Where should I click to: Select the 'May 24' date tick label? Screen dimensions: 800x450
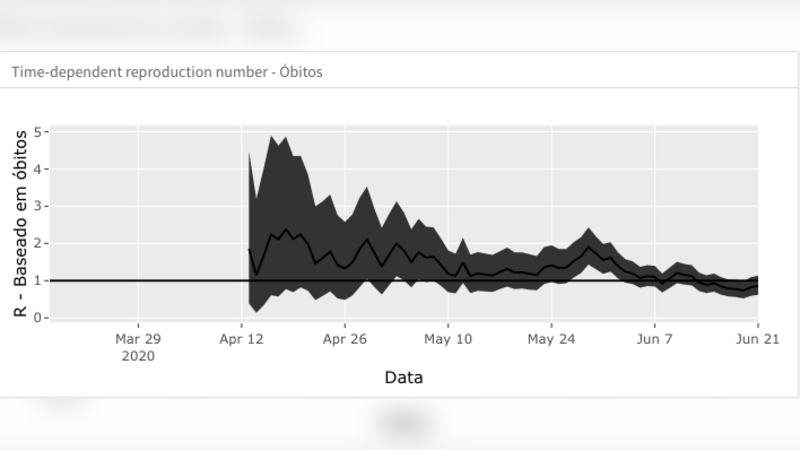tap(551, 339)
